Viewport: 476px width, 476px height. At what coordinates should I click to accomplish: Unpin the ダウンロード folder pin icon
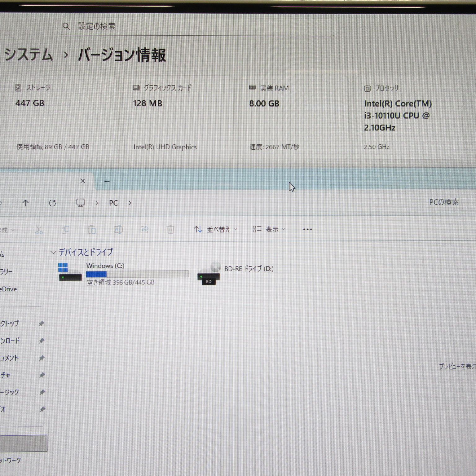point(42,341)
